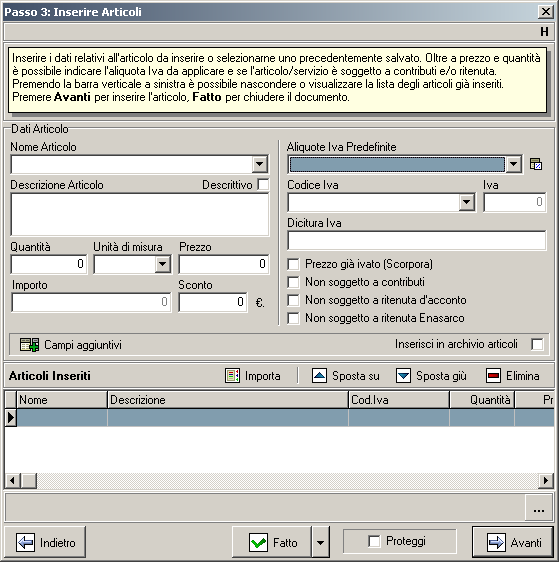This screenshot has width=559, height=562.
Task: Finish document with Fatto button
Action: point(272,542)
